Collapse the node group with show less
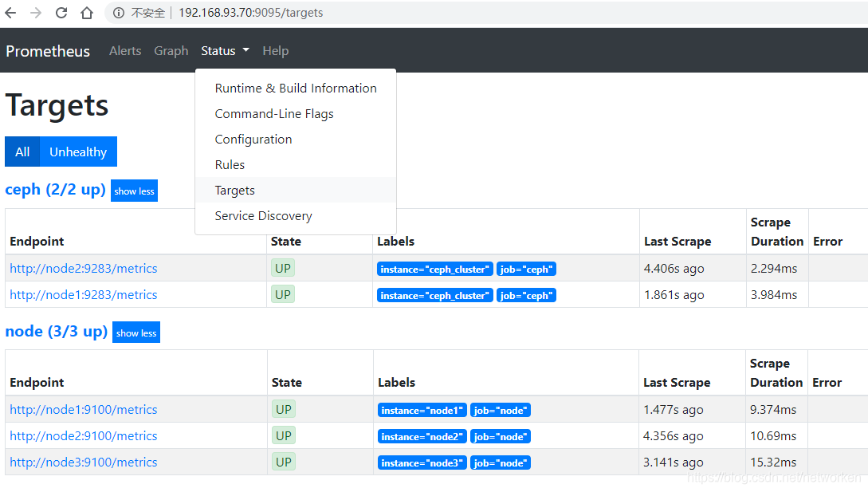The image size is (868, 492). point(136,333)
